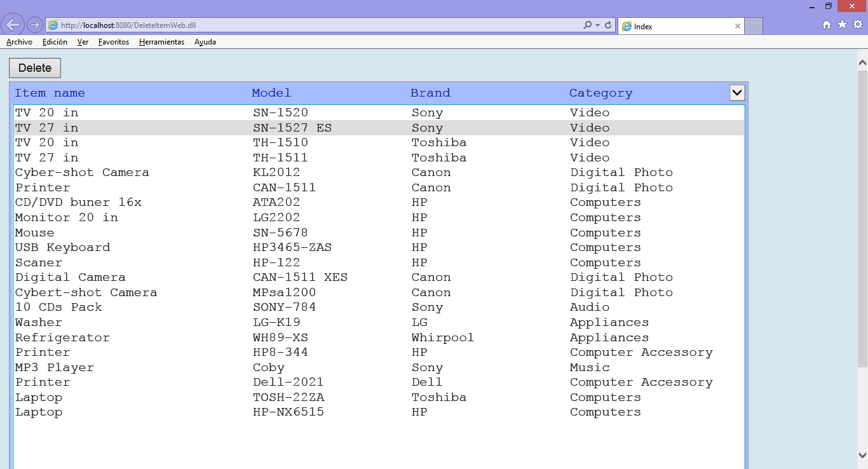
Task: Open the grid header dropdown arrow
Action: (737, 93)
